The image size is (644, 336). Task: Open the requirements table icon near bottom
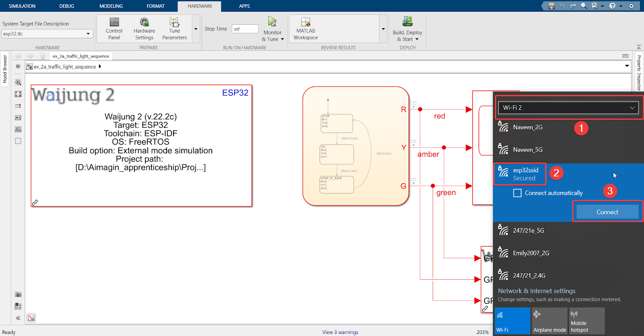tap(18, 306)
